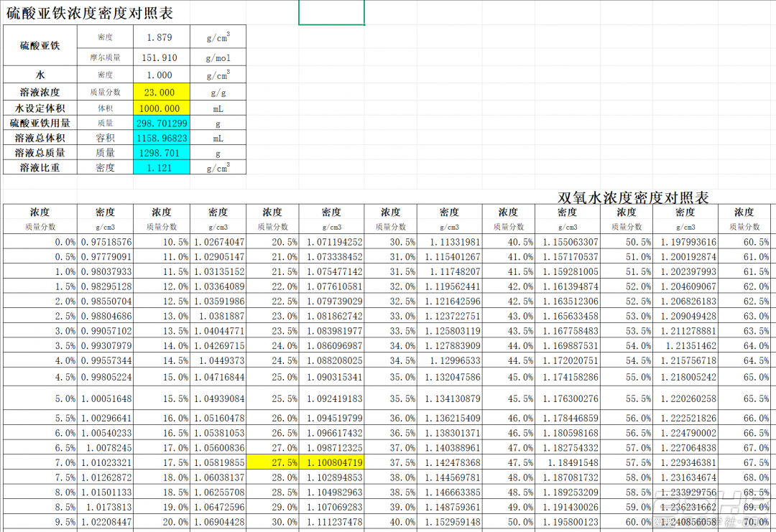Select the concentration cell 50.0%
The height and width of the screenshot is (532, 776).
click(509, 522)
